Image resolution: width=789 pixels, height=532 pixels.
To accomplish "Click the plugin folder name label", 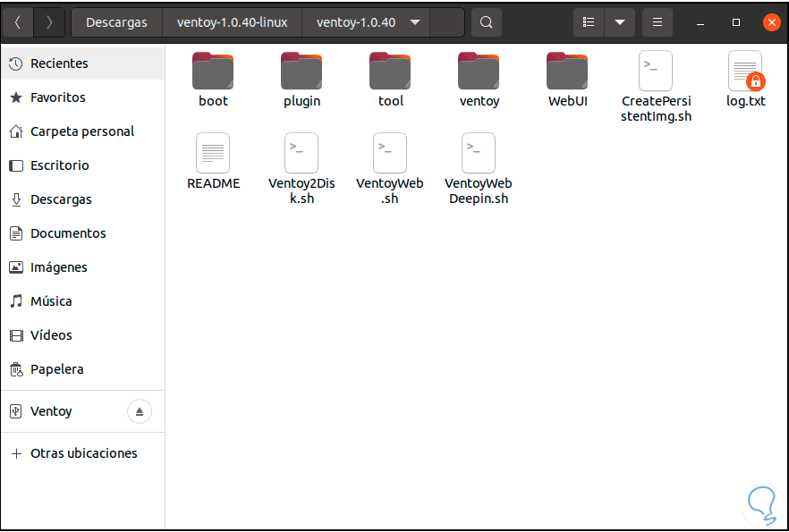I will point(302,102).
